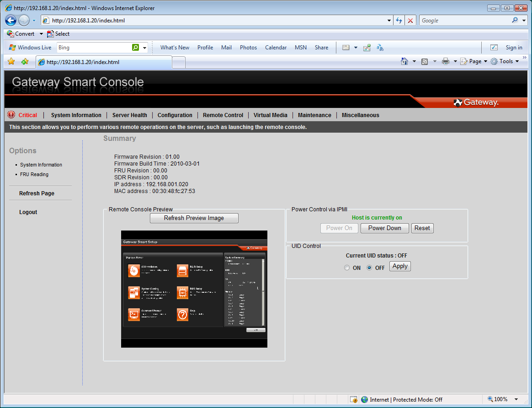Click the Refresh Page link
The height and width of the screenshot is (408, 532).
(x=37, y=193)
